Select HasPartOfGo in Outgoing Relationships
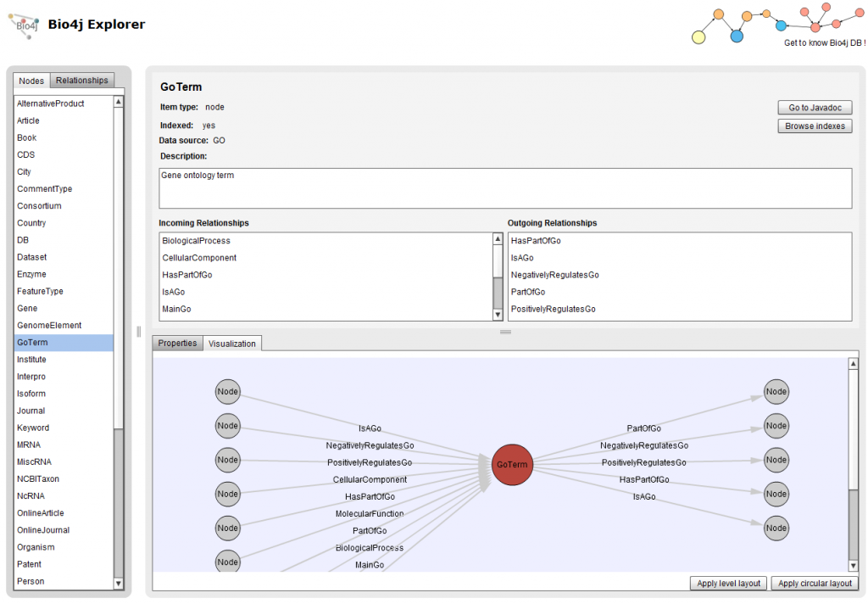The image size is (868, 604). pos(679,240)
